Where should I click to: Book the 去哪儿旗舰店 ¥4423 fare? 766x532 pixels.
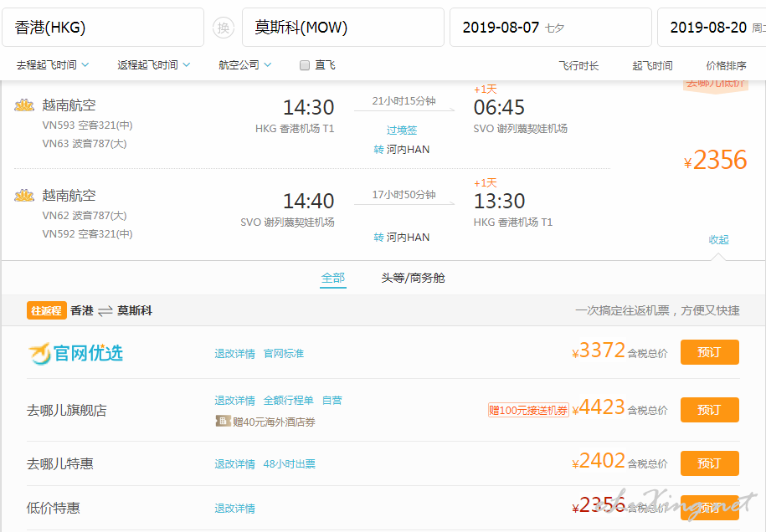709,410
